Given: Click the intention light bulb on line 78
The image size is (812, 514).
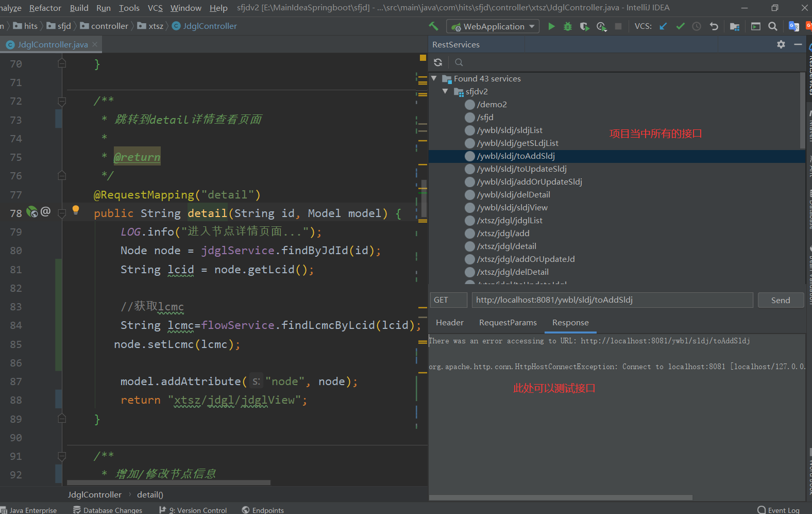Looking at the screenshot, I should pos(76,209).
